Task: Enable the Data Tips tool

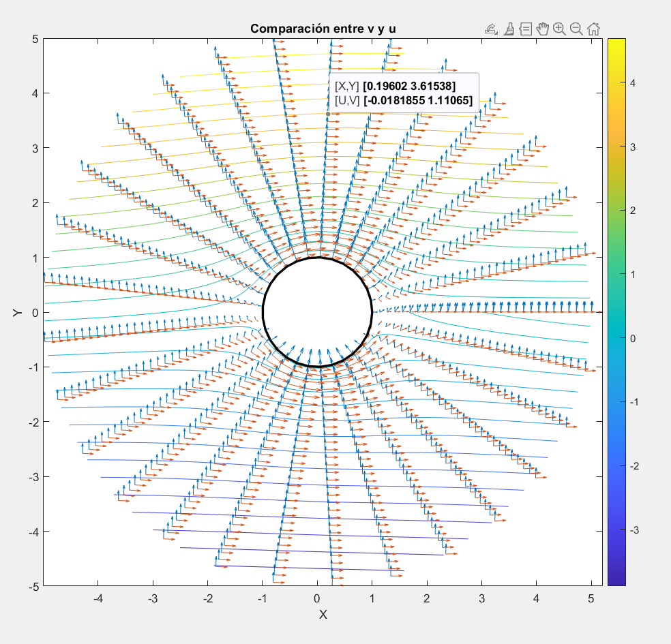Action: pyautogui.click(x=526, y=29)
